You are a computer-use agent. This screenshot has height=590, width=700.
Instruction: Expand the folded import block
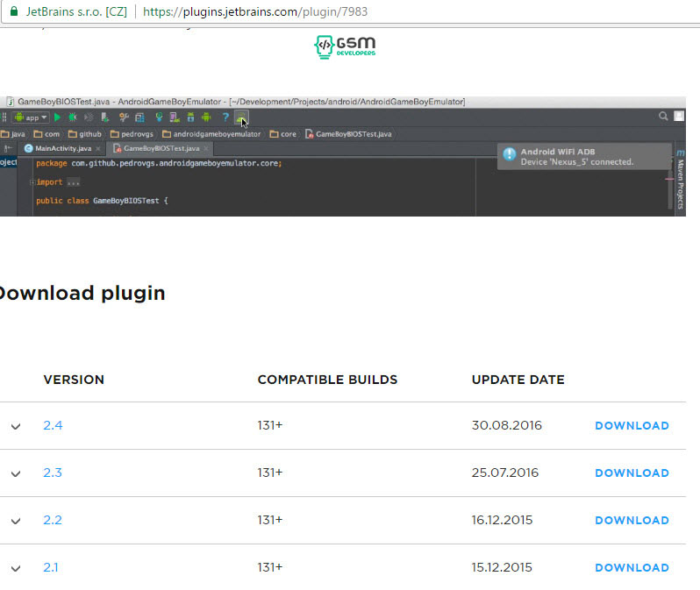32,182
